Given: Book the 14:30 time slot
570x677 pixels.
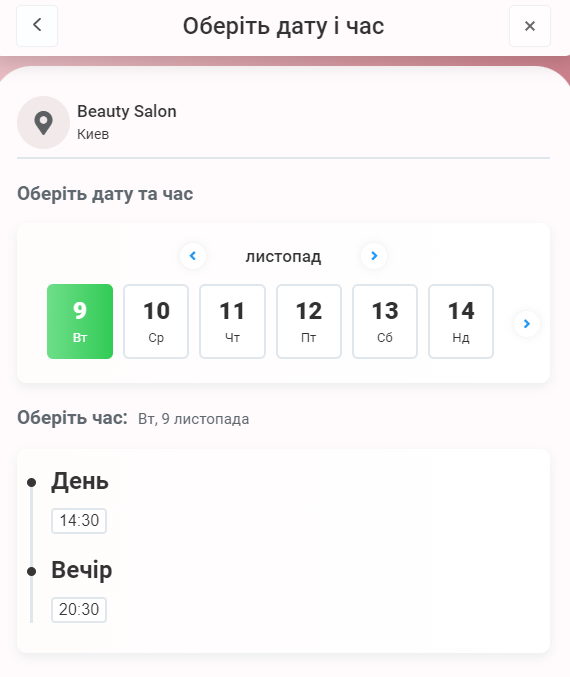Looking at the screenshot, I should click(x=79, y=521).
